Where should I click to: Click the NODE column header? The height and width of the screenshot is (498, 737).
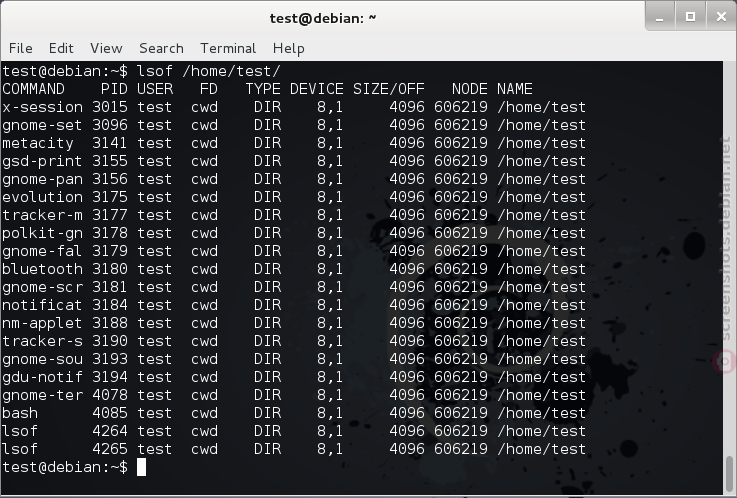[x=470, y=89]
